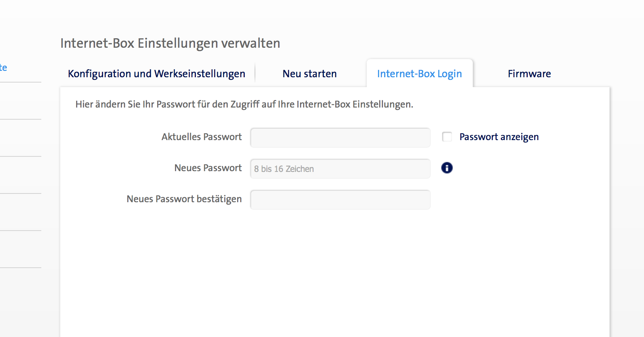Enable the Passwort anzeigen checkbox
Screen dimensions: 644x337
(447, 137)
